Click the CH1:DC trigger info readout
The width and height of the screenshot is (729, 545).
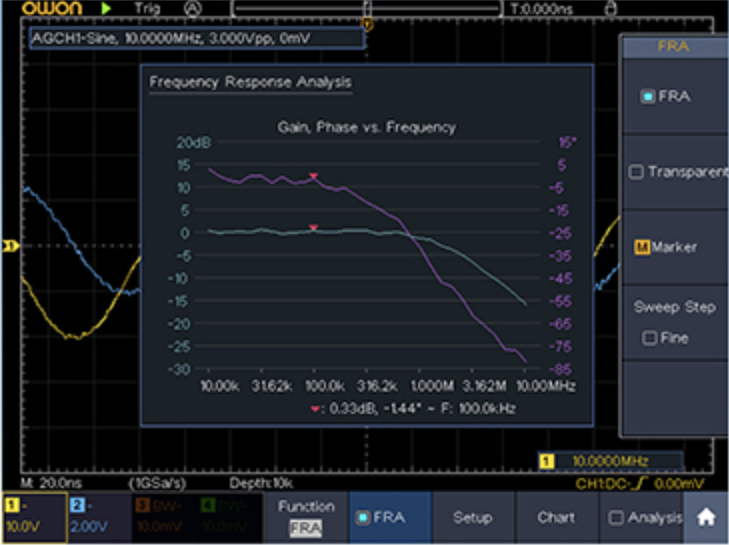click(639, 484)
